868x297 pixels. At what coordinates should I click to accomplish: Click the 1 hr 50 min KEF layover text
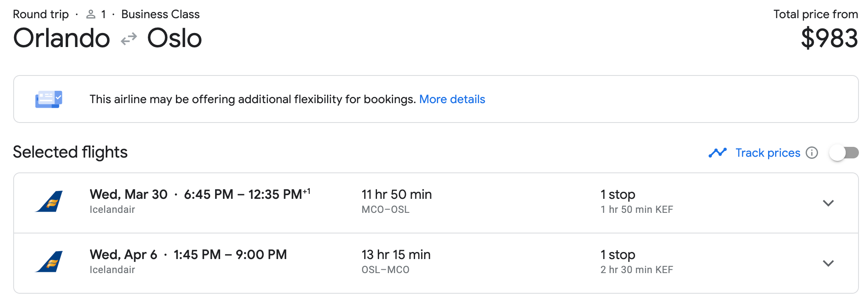(637, 210)
